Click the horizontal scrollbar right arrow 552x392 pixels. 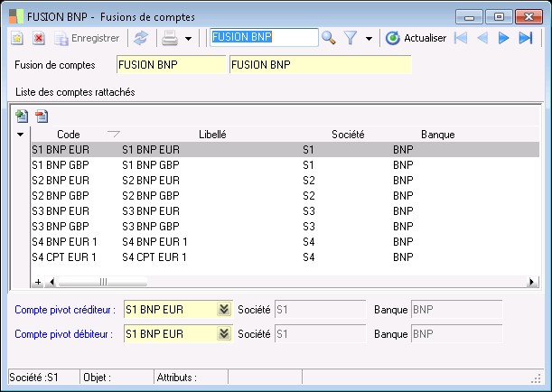(531, 282)
